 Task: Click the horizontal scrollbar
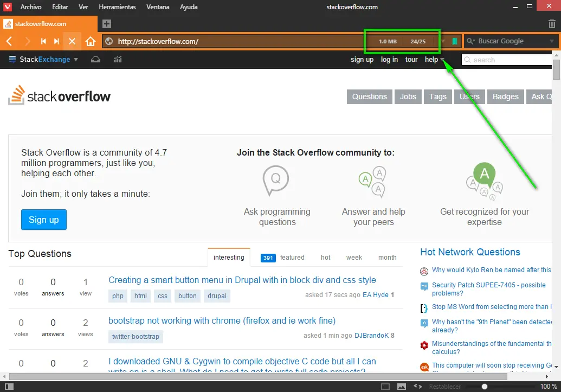click(x=258, y=377)
